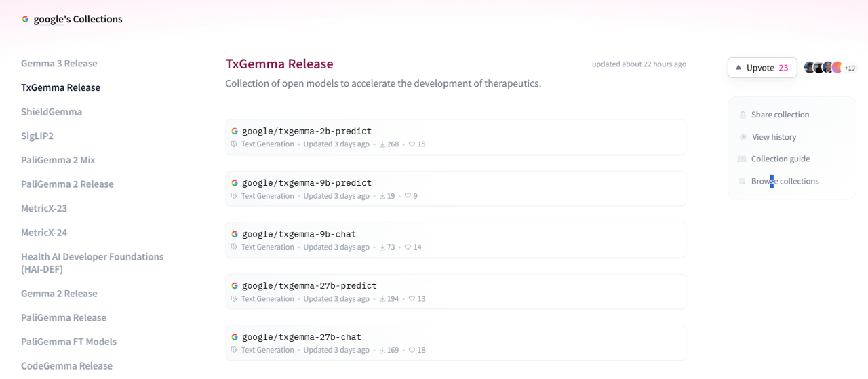Image resolution: width=868 pixels, height=379 pixels.
Task: Click the TxGemma Release page title
Action: (279, 64)
